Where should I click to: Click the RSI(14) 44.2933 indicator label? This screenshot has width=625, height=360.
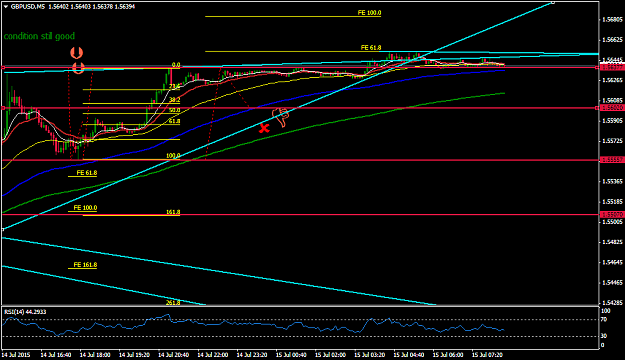pos(25,312)
